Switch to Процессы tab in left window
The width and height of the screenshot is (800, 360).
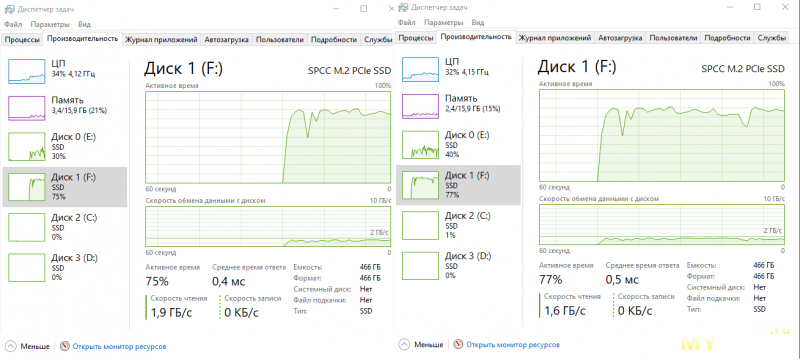point(21,39)
